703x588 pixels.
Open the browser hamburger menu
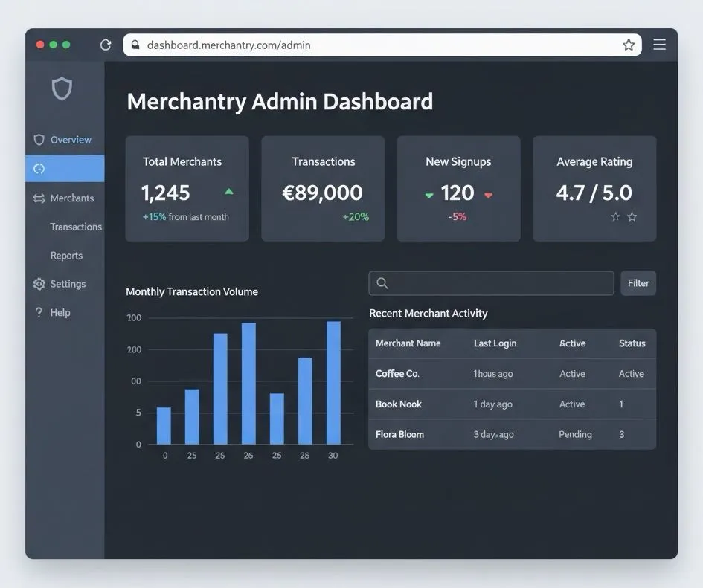(659, 45)
